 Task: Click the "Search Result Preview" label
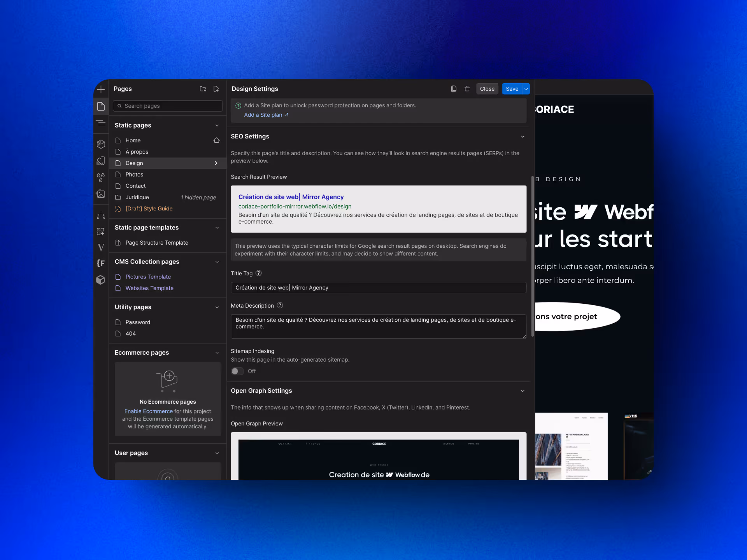click(259, 177)
